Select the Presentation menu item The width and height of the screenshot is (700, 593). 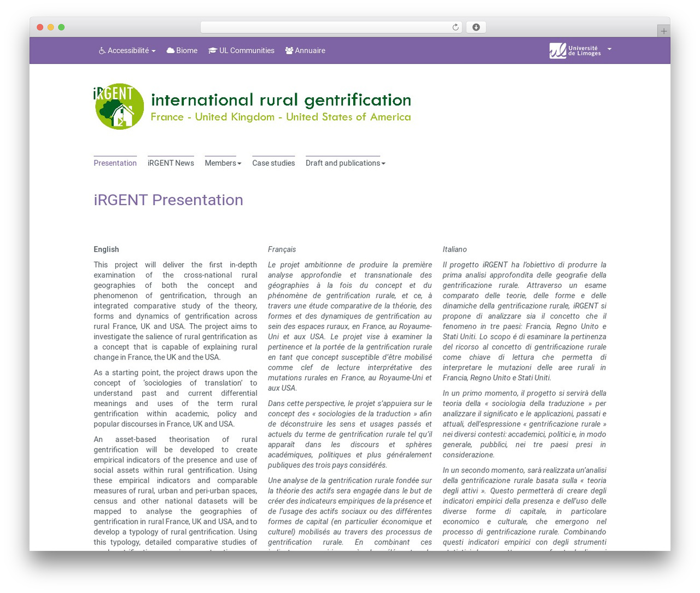point(115,163)
